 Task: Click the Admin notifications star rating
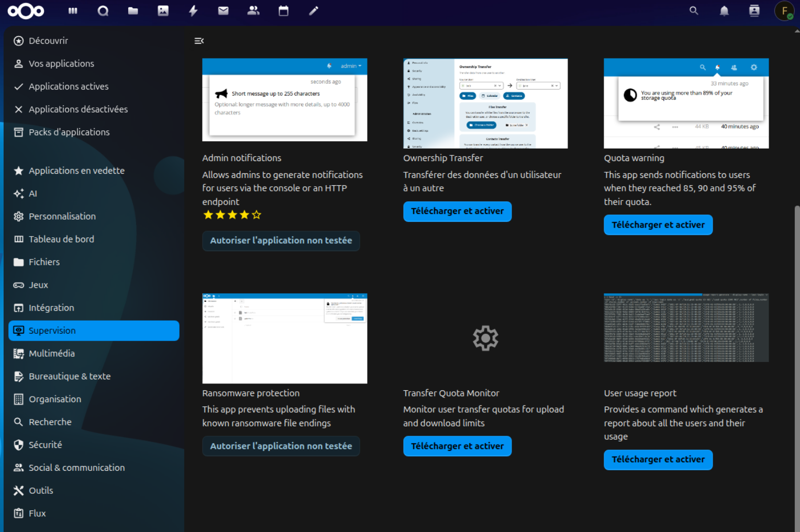[x=232, y=215]
